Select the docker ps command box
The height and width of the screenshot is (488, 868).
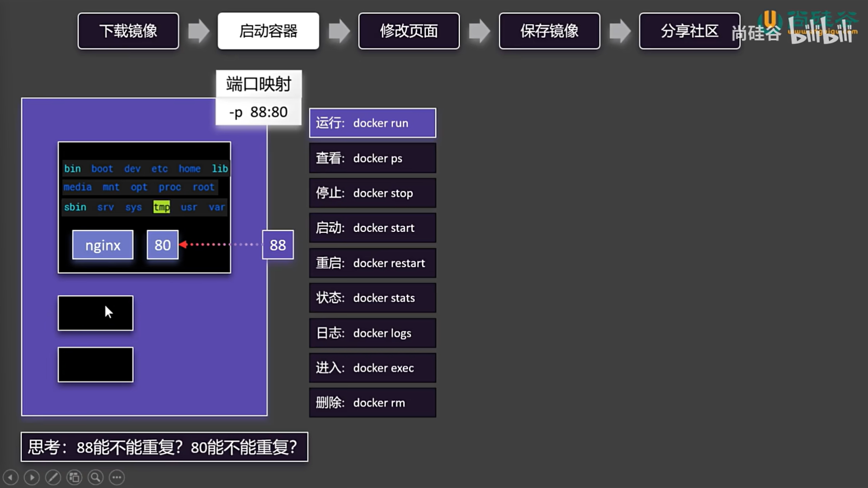pyautogui.click(x=373, y=158)
